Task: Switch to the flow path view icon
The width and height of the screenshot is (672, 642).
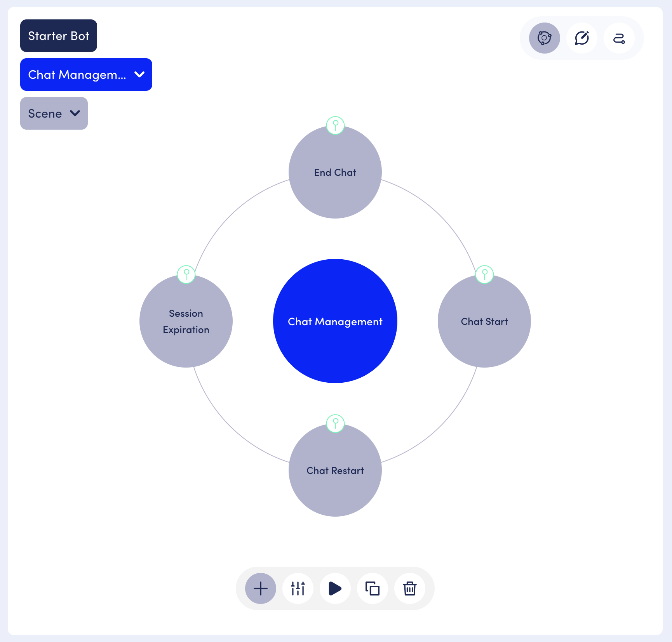Action: (x=619, y=38)
